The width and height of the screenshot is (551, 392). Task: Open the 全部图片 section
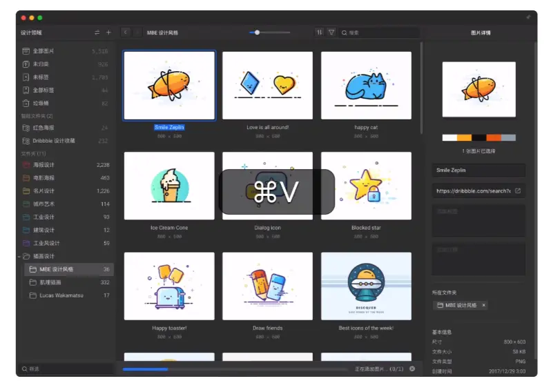66,51
